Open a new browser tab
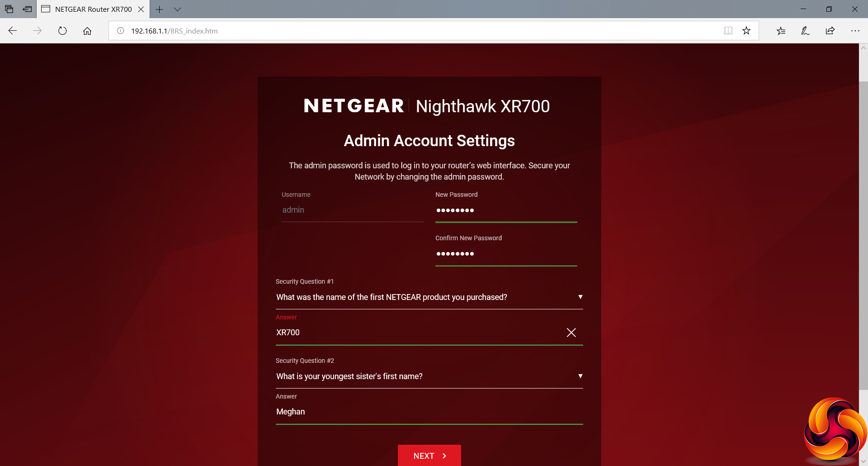The image size is (868, 466). 159,9
